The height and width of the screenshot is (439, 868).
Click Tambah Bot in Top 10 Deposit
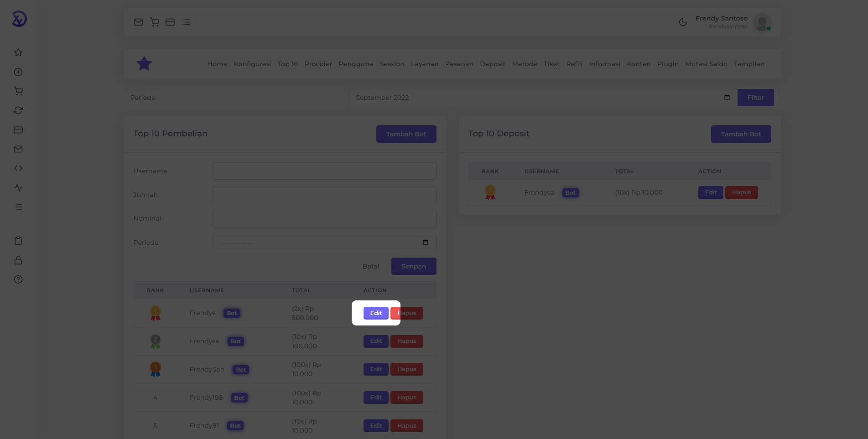[741, 134]
